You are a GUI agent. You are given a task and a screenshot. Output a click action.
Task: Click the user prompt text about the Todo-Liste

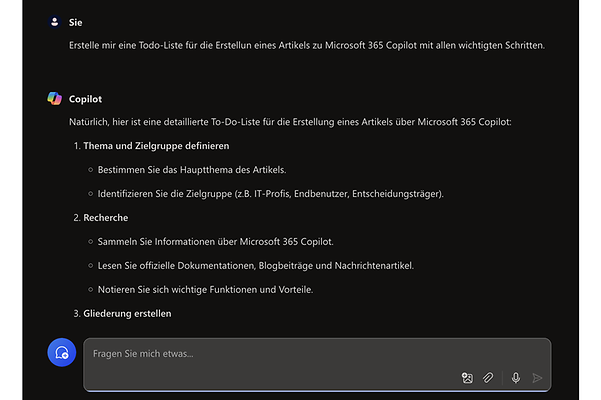click(x=307, y=45)
